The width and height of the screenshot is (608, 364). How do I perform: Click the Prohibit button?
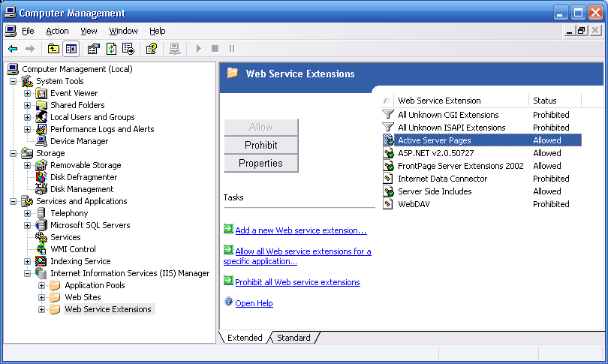tap(261, 145)
